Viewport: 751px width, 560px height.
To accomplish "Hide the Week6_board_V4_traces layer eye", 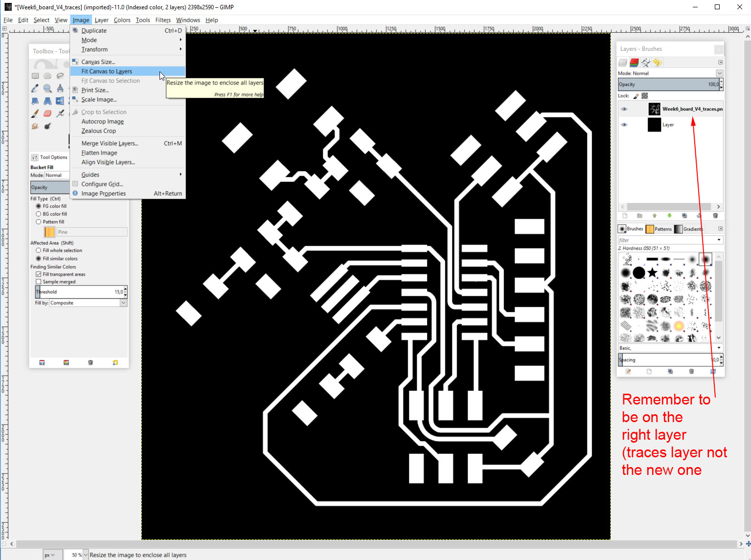I will click(x=624, y=109).
